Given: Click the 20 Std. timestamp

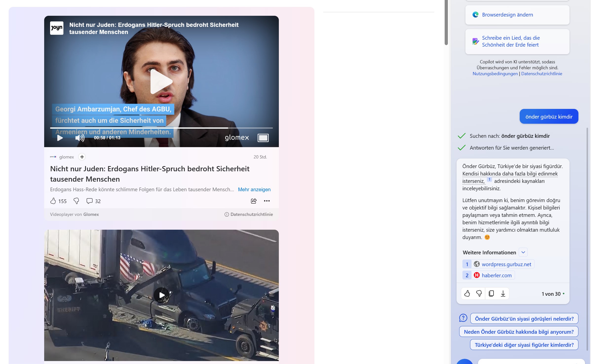Looking at the screenshot, I should pyautogui.click(x=260, y=157).
